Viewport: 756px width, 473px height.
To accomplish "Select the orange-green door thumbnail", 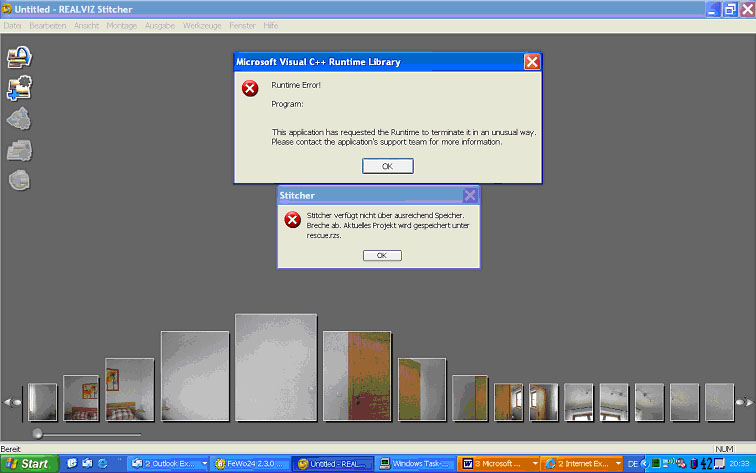I will tap(358, 376).
